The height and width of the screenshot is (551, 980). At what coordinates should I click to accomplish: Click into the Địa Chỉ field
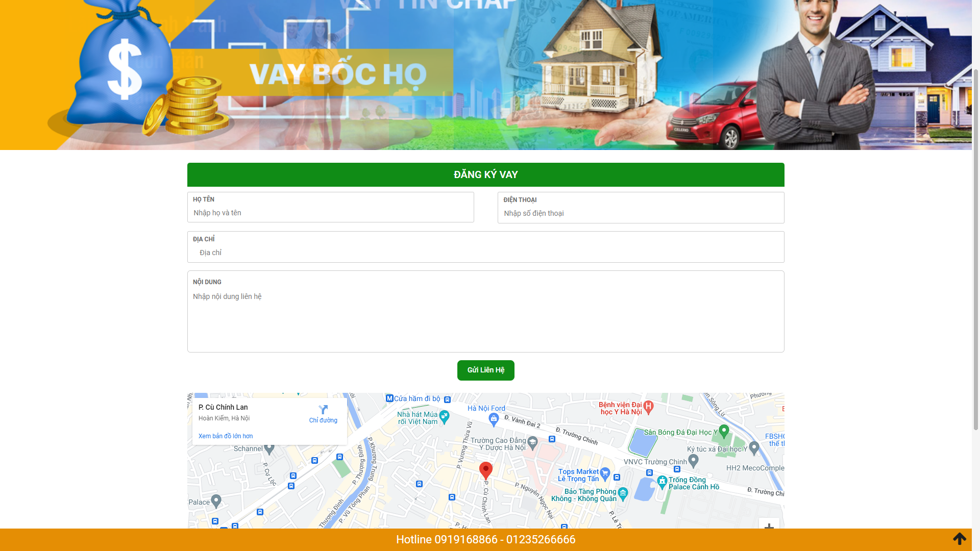[485, 253]
